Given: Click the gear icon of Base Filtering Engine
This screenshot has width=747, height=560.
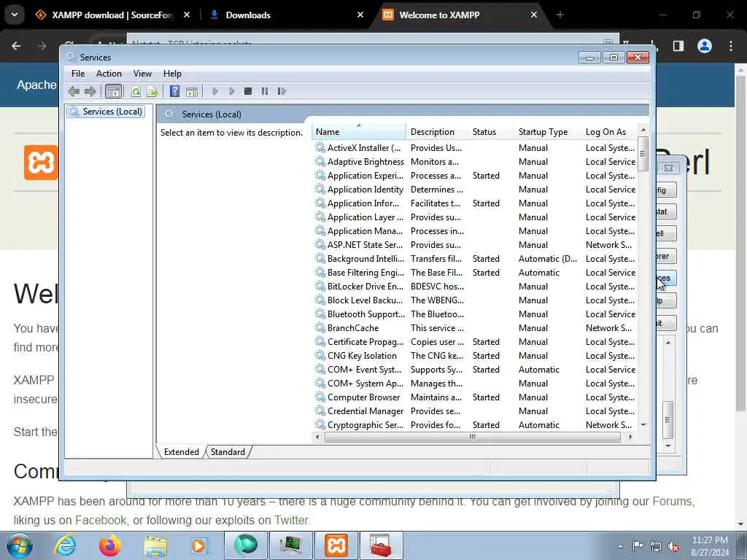Looking at the screenshot, I should 320,272.
